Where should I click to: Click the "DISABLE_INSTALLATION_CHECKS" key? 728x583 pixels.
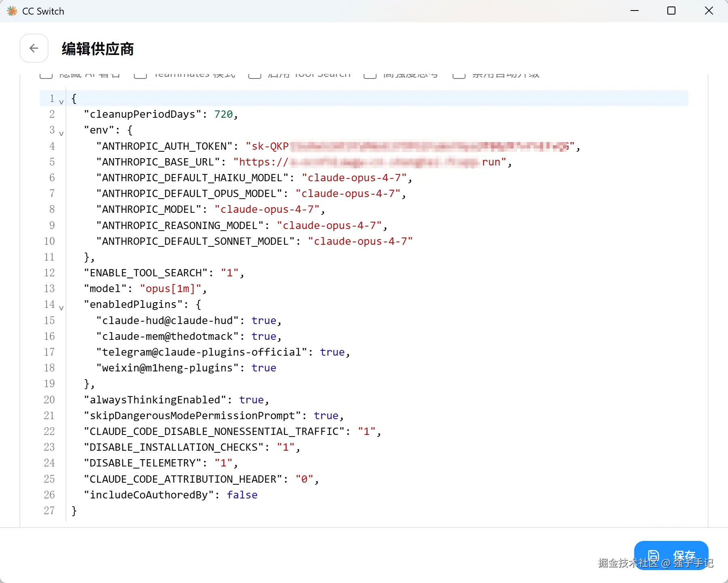click(x=174, y=447)
